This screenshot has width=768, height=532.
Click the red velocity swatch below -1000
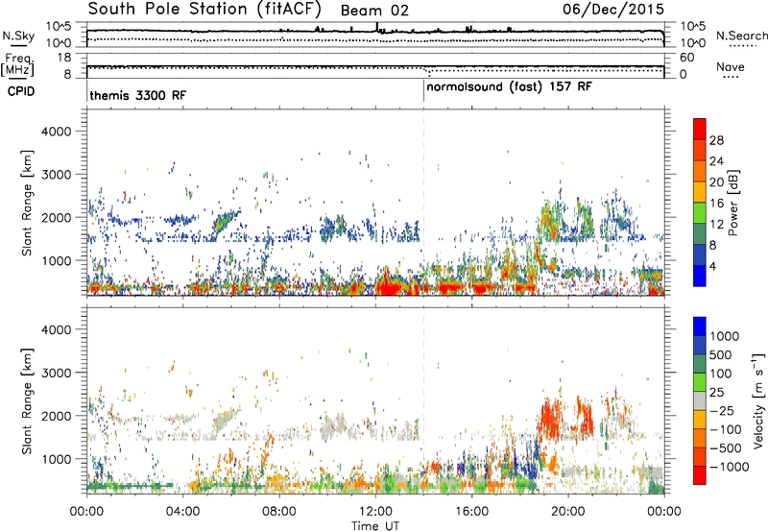(700, 475)
